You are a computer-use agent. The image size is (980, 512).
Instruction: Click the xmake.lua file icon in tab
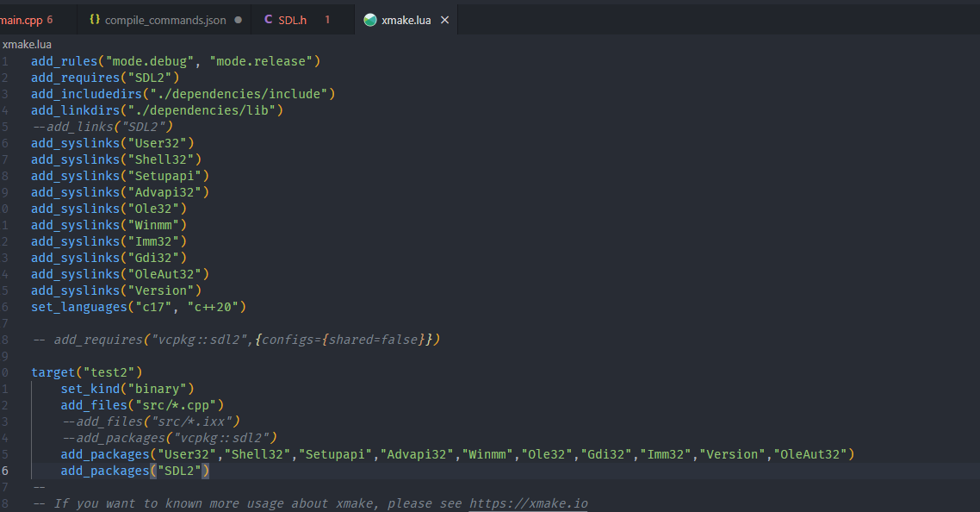coord(370,20)
